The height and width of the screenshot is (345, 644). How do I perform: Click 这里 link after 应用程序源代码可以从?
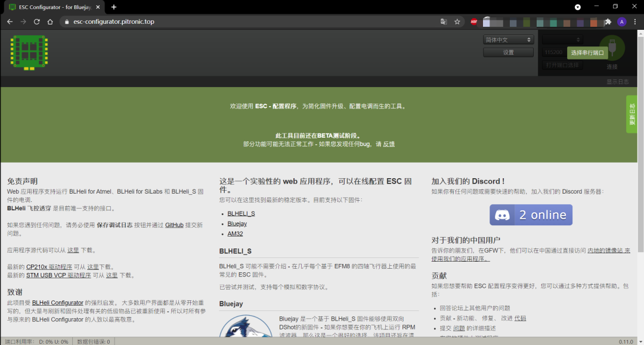pos(73,250)
